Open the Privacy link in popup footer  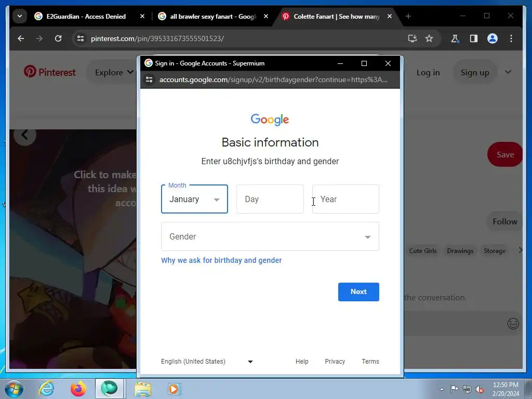(x=335, y=362)
